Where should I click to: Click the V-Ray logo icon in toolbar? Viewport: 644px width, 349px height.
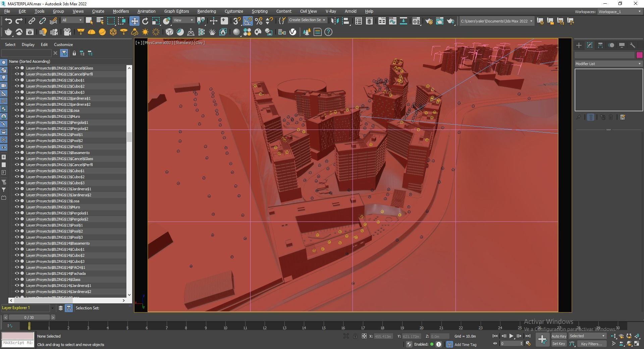click(x=293, y=32)
